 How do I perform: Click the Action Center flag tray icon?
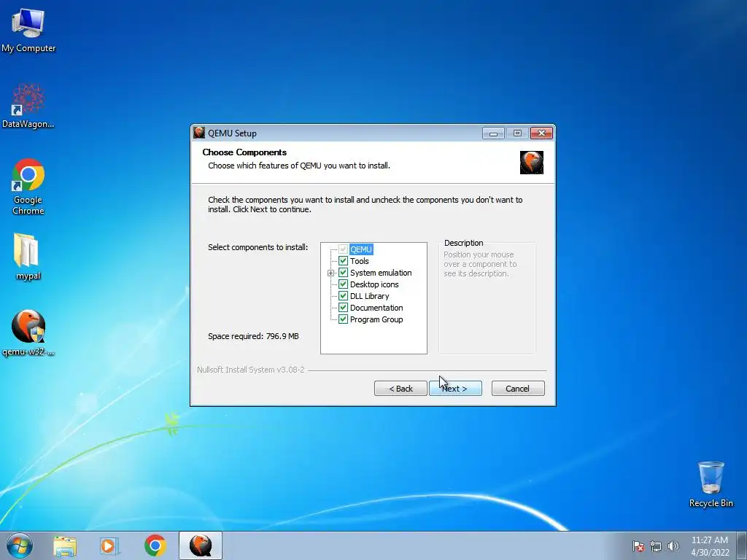tap(638, 546)
